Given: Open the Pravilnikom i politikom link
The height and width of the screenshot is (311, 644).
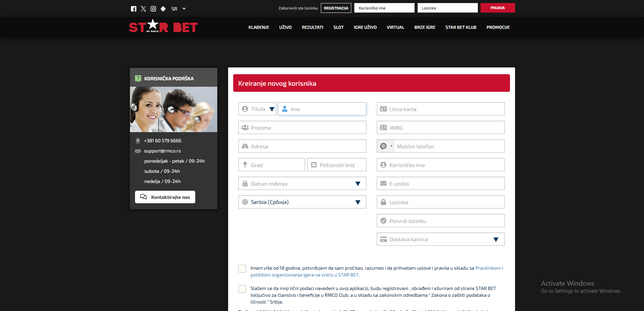Looking at the screenshot, I should point(377,271).
